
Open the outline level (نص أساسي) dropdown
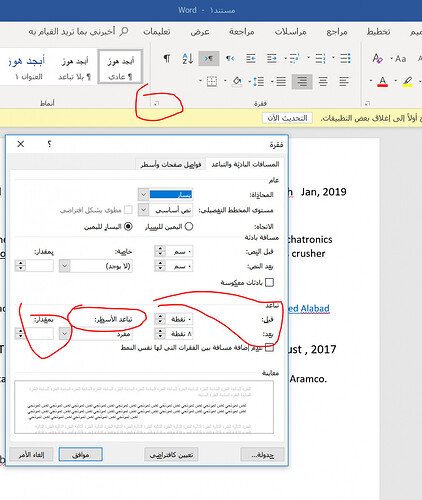[143, 210]
